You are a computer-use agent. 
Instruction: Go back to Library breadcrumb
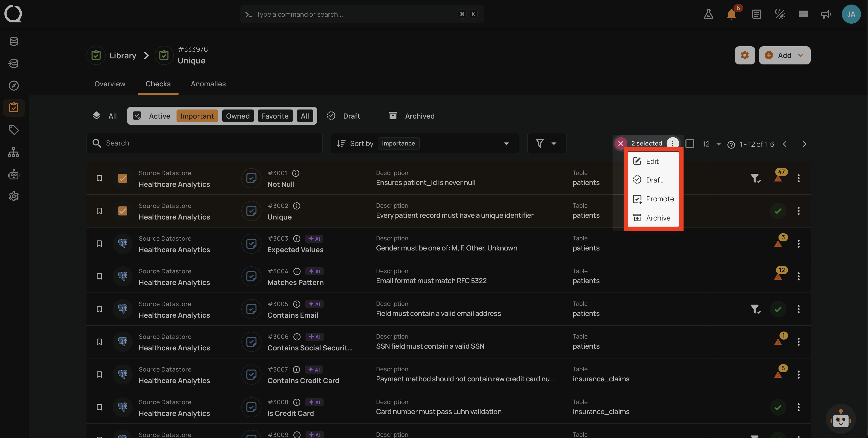(123, 56)
